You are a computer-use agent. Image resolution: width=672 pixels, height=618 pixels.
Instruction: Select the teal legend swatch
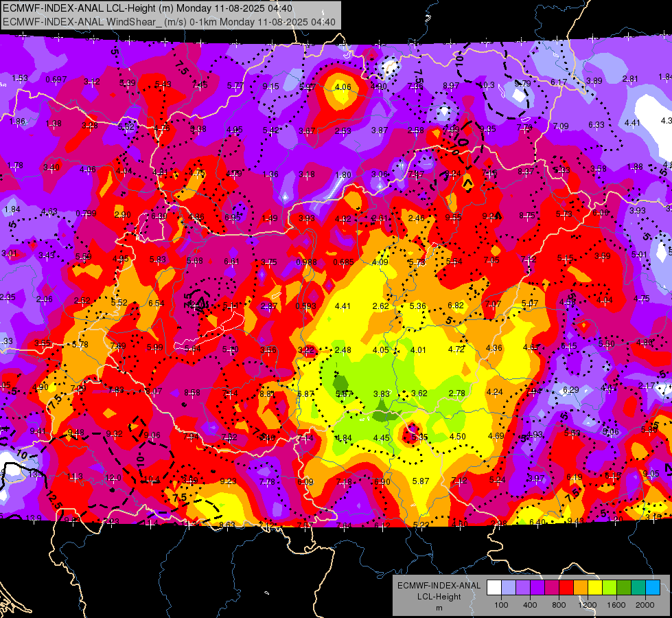[x=638, y=588]
